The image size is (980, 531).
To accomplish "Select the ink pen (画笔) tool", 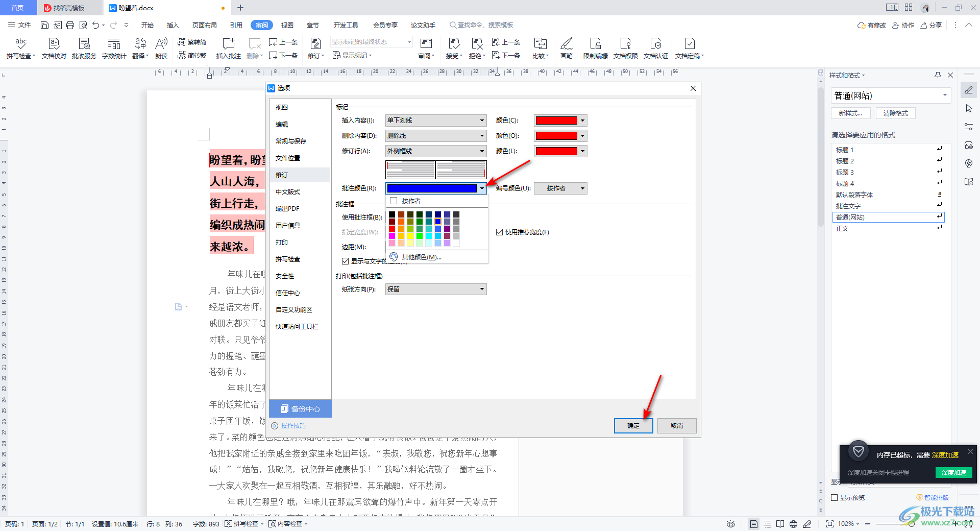I will (567, 49).
